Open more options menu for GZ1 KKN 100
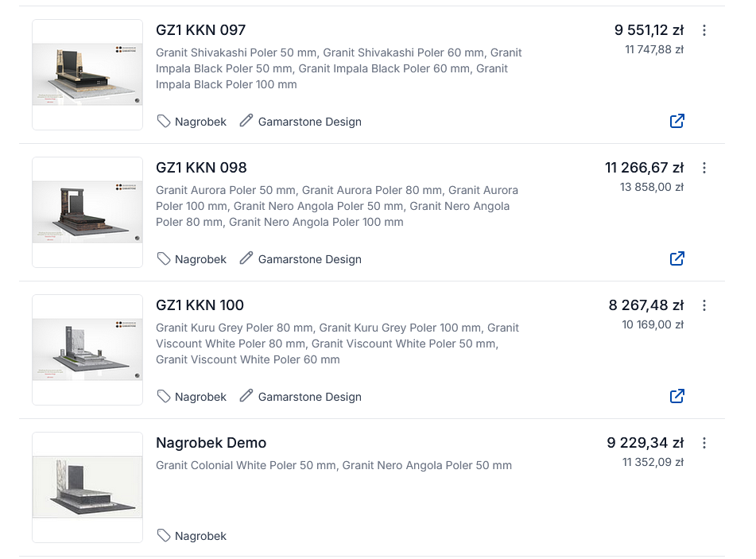This screenshot has height=559, width=756. [x=704, y=305]
